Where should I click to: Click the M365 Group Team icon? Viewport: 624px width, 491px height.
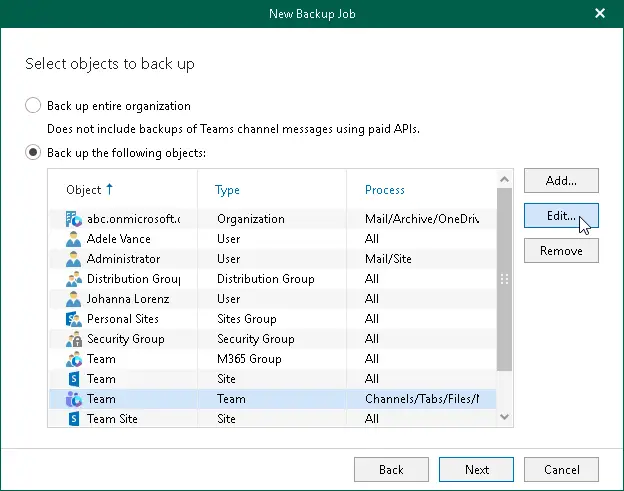coord(73,359)
